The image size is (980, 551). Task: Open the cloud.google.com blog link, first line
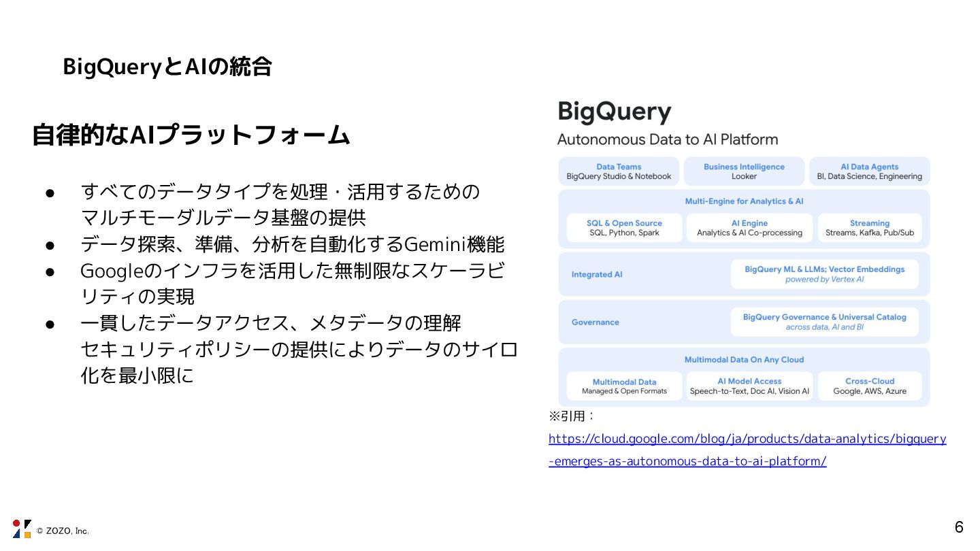tap(747, 439)
